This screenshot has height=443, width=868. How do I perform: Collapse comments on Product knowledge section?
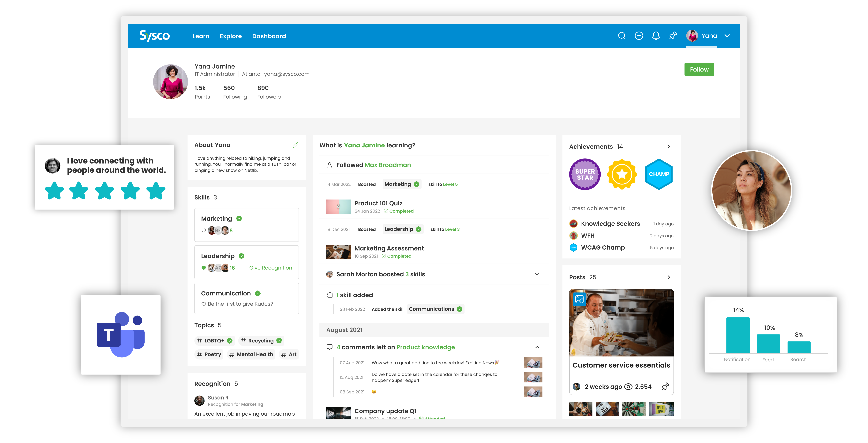pyautogui.click(x=537, y=347)
